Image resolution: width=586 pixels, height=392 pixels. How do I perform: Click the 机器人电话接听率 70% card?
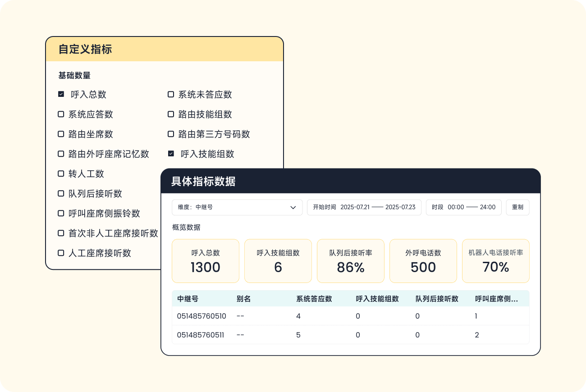(x=495, y=260)
